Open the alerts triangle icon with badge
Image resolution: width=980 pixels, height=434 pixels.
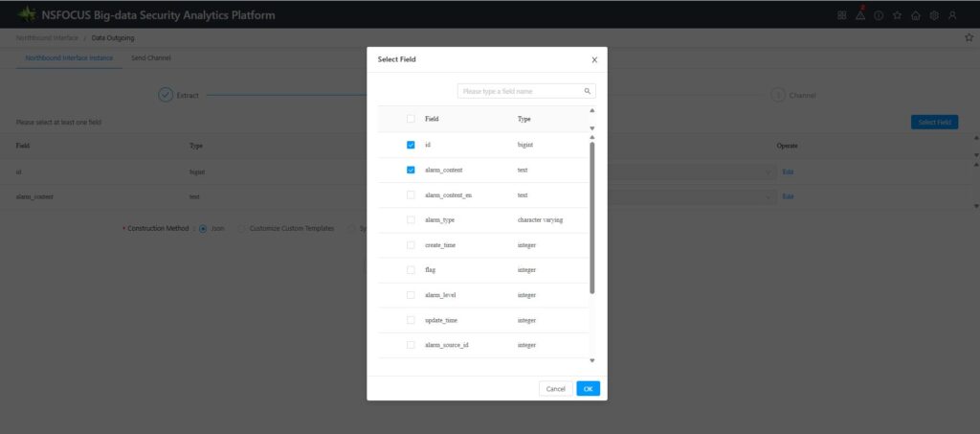860,15
